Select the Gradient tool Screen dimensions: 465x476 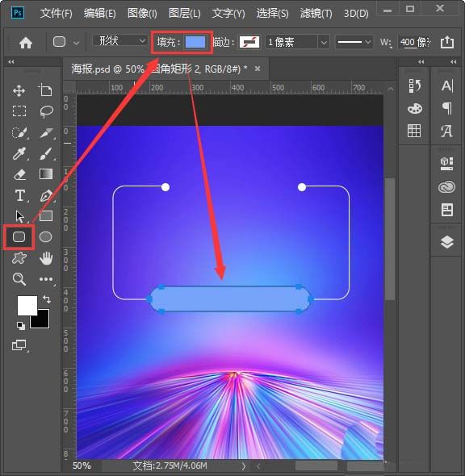point(46,174)
